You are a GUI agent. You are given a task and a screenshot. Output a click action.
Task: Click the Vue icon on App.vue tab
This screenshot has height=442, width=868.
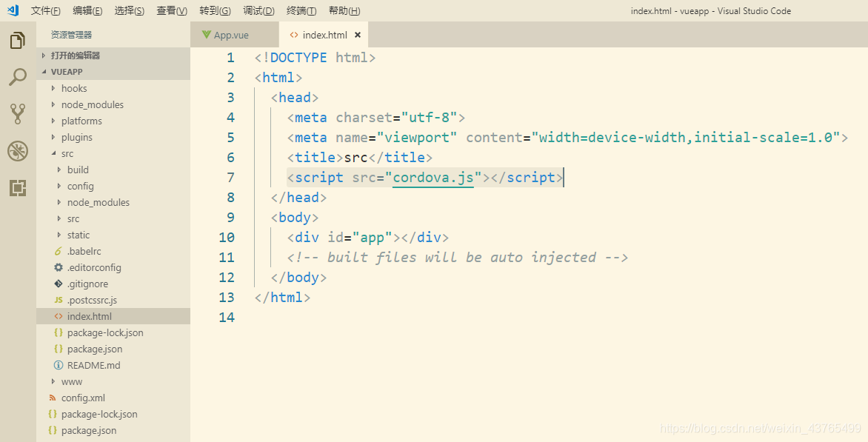[x=207, y=35]
